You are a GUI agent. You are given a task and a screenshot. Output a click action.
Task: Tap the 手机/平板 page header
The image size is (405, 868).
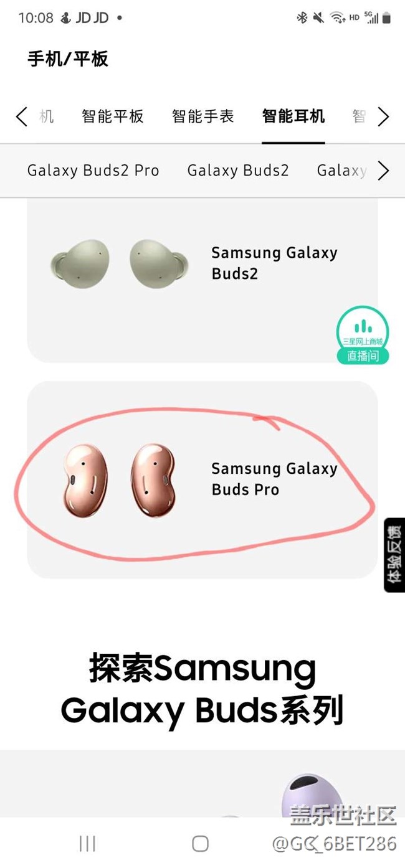coord(68,59)
